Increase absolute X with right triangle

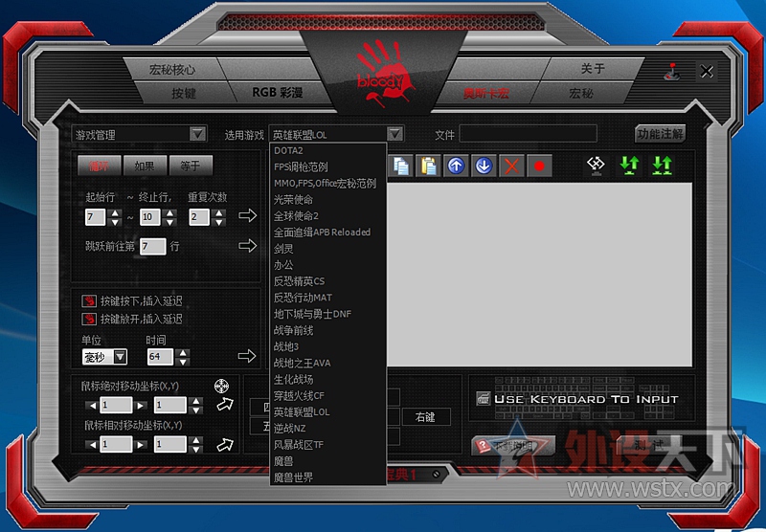click(x=140, y=405)
